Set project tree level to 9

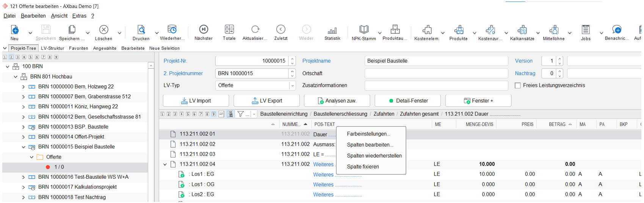pos(56,57)
